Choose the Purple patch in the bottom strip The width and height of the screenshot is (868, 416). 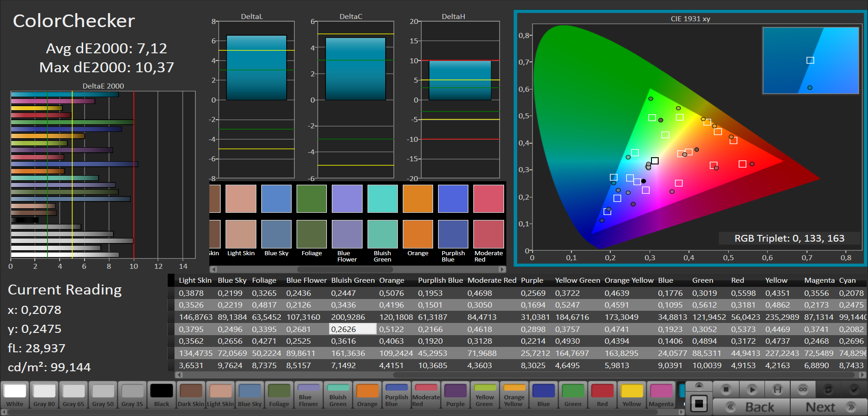click(x=455, y=395)
